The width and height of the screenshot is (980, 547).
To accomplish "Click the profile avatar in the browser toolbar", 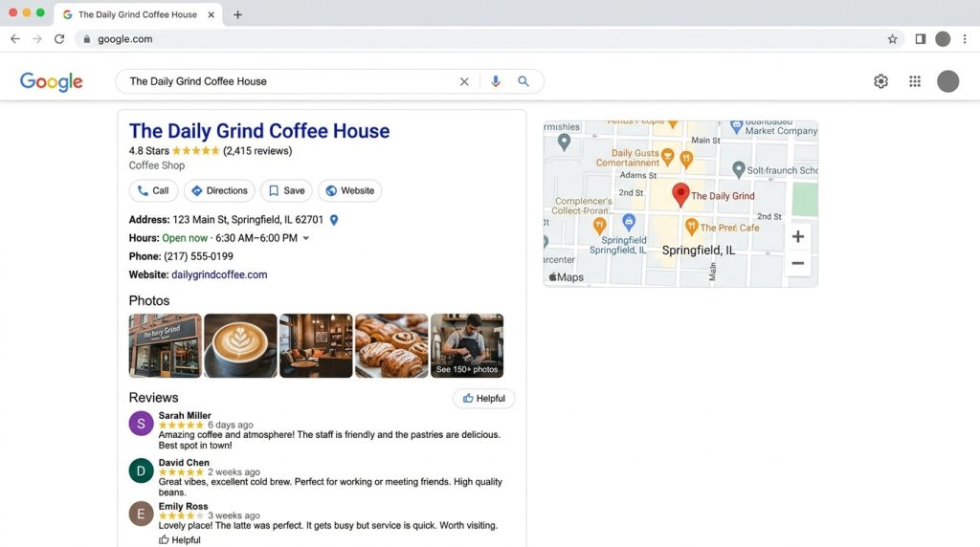I will [x=943, y=38].
